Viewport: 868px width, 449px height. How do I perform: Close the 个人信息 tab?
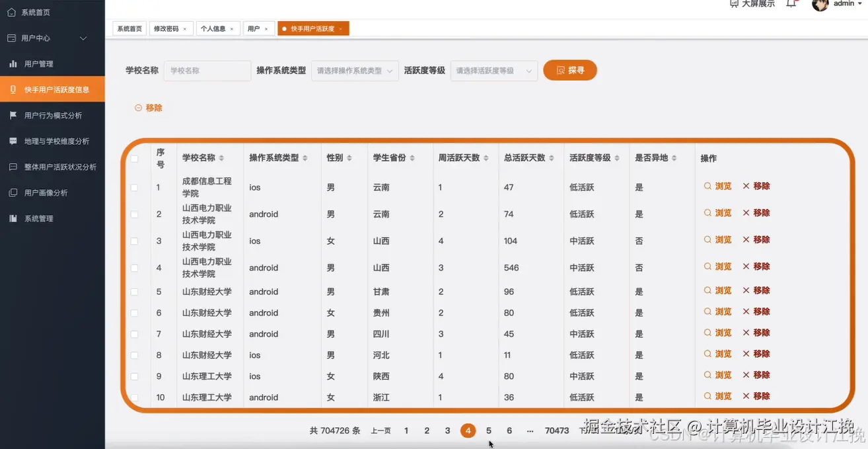[x=231, y=29]
